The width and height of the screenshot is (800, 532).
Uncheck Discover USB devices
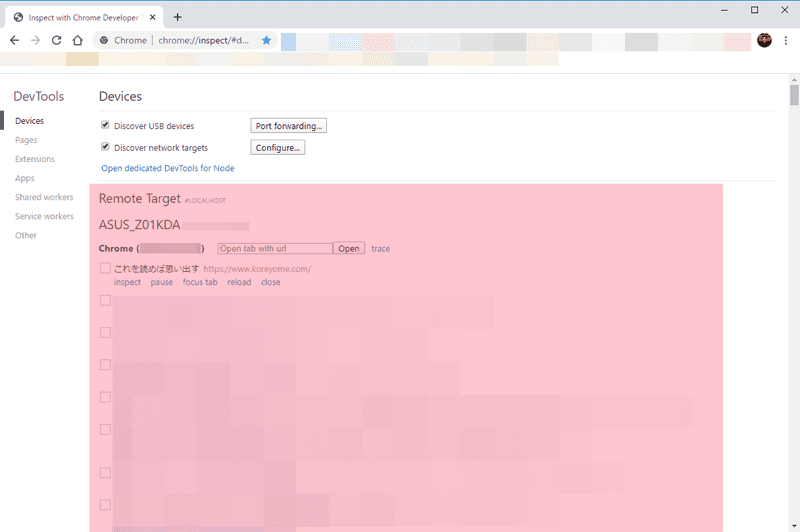tap(105, 125)
